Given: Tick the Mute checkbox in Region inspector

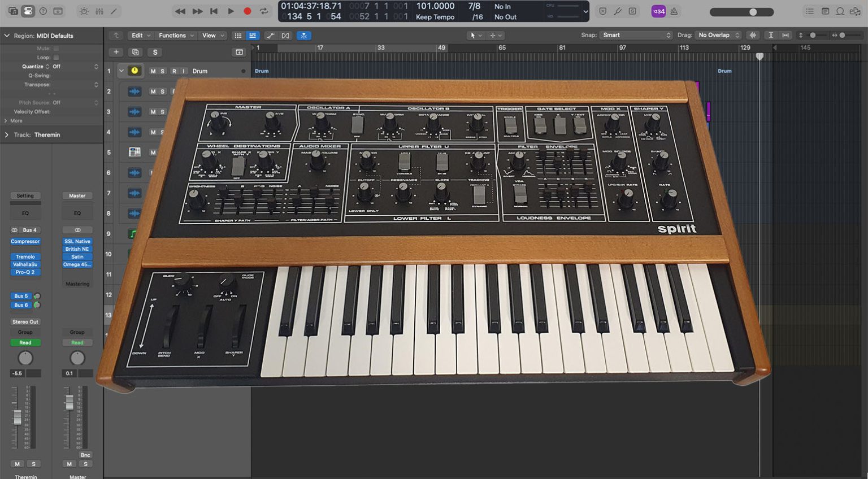Looking at the screenshot, I should pos(56,49).
